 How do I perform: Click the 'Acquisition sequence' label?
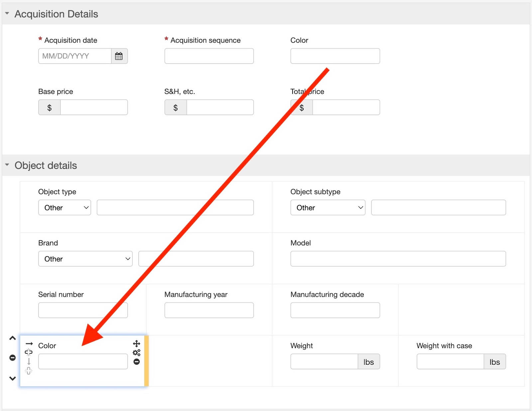click(205, 40)
